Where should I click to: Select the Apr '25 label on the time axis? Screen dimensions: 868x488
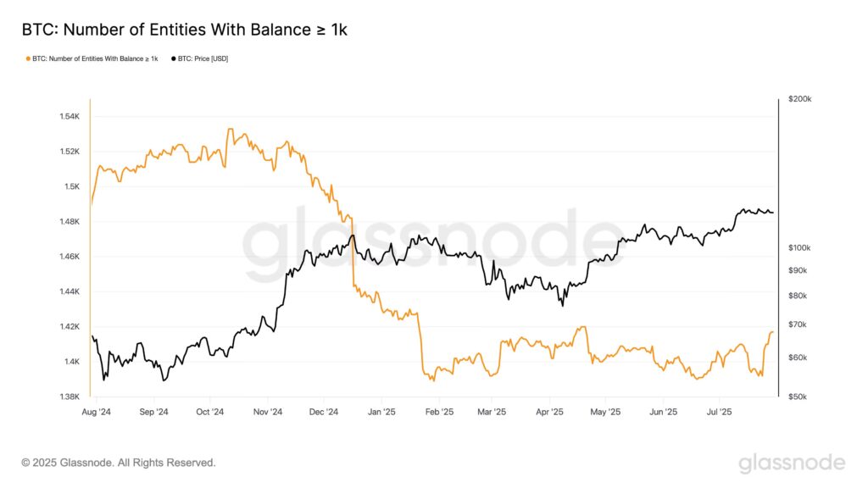pyautogui.click(x=550, y=413)
